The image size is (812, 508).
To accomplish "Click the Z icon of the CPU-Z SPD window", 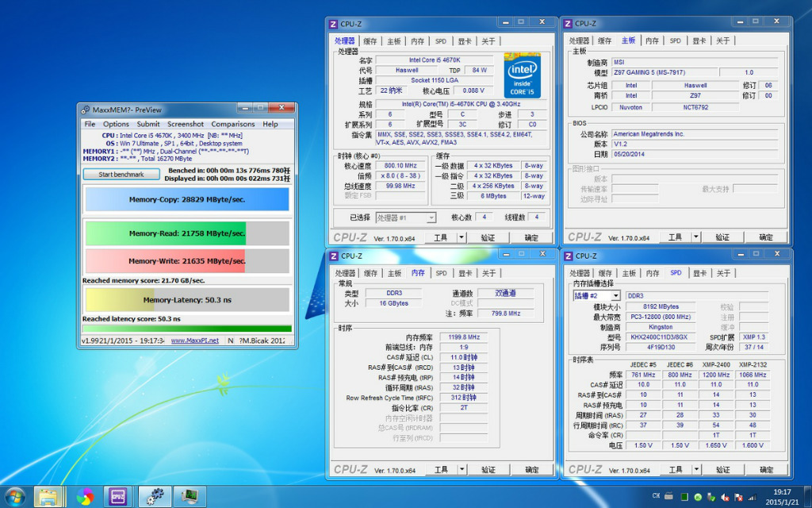I will (x=569, y=256).
